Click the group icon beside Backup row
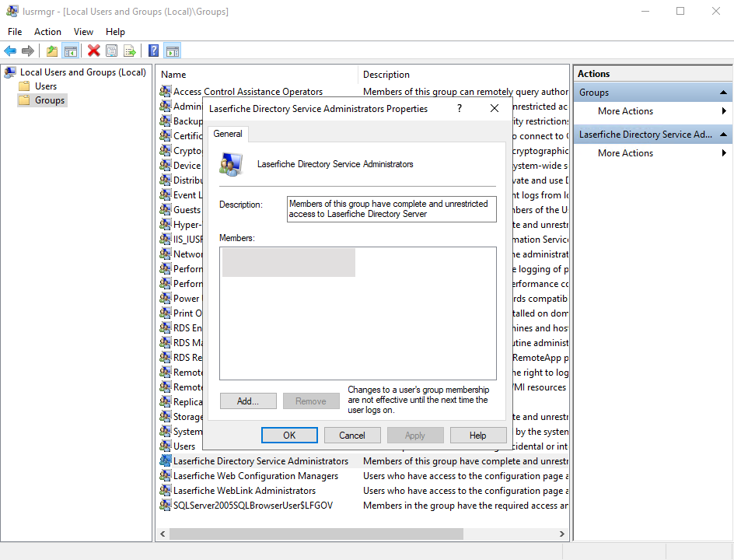Image resolution: width=734 pixels, height=560 pixels. [x=166, y=121]
